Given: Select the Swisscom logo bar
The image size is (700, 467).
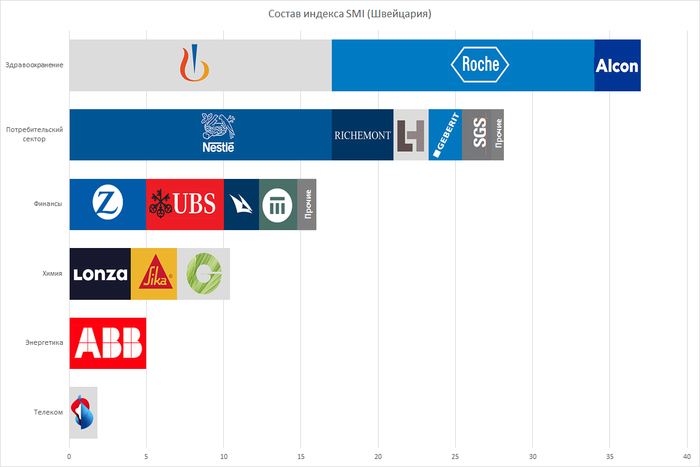Looking at the screenshot, I should tap(83, 413).
